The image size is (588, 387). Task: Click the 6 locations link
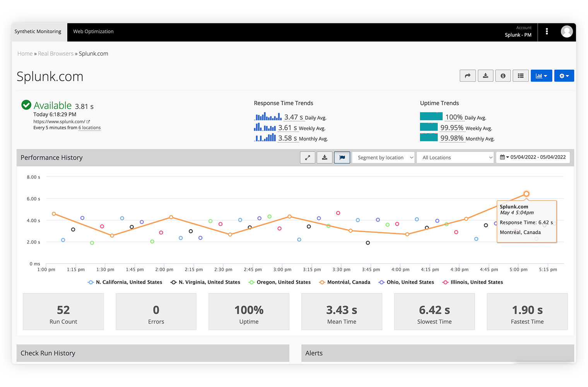point(89,128)
